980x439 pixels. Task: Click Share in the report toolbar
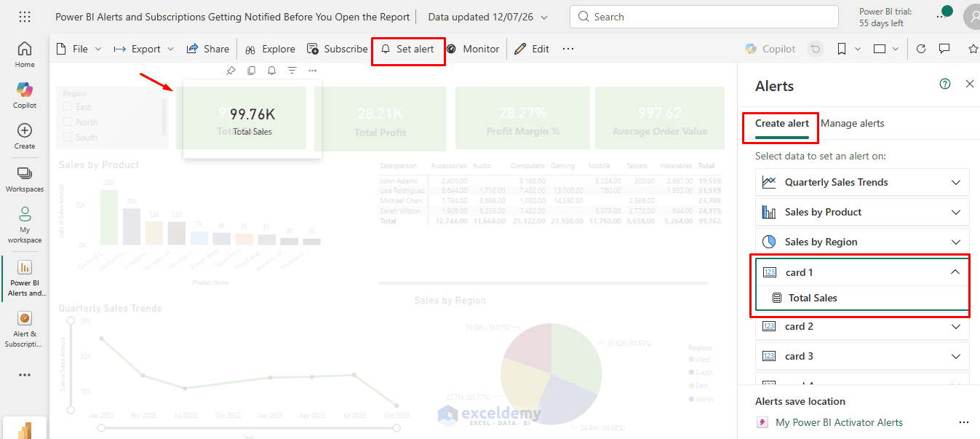(208, 49)
